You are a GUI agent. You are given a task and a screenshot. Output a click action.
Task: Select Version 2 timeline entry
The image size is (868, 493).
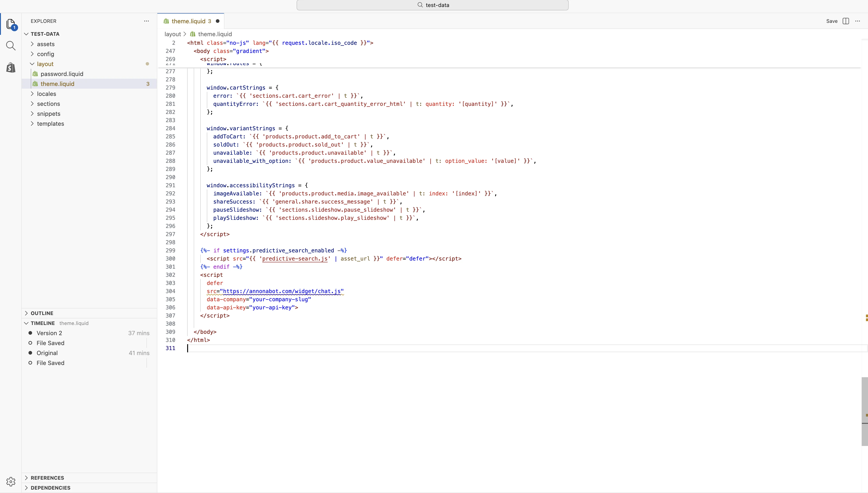tap(89, 333)
